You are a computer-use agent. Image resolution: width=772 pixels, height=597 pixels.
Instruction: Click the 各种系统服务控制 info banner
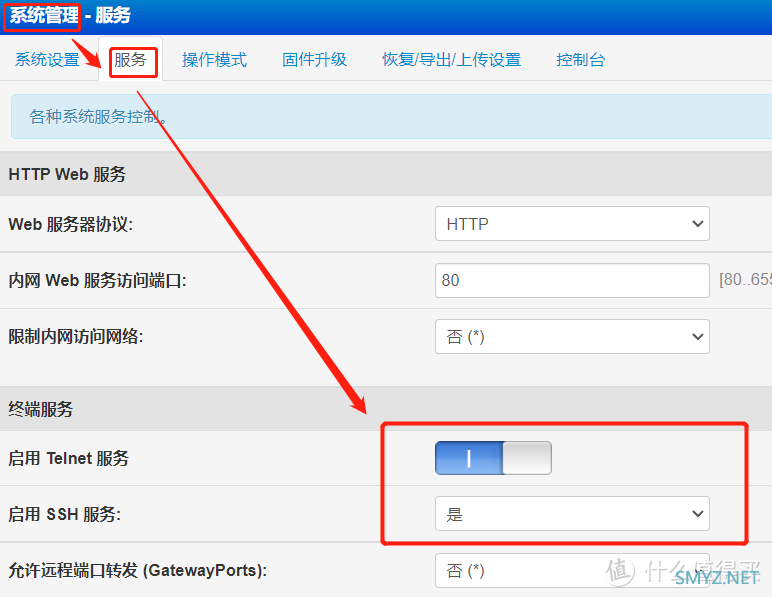tap(98, 117)
